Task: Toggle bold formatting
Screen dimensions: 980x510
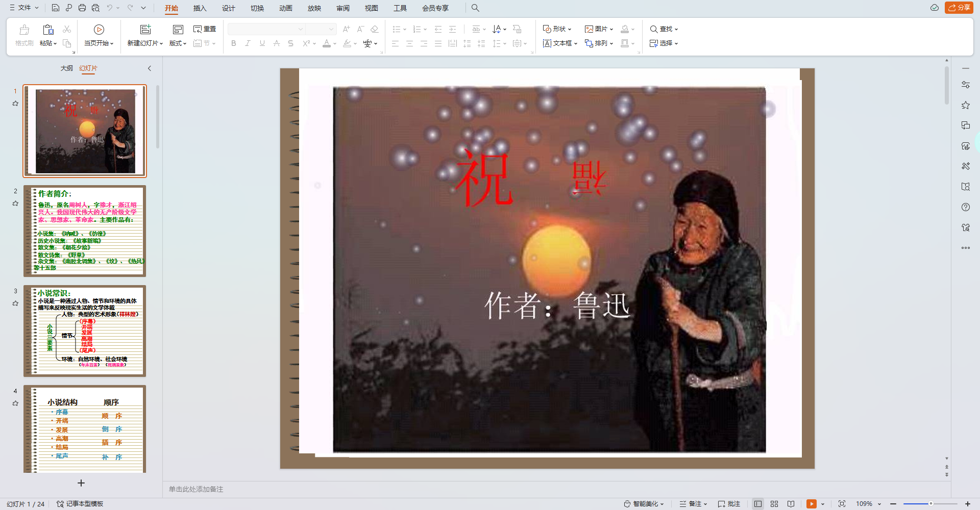Action: (x=233, y=43)
